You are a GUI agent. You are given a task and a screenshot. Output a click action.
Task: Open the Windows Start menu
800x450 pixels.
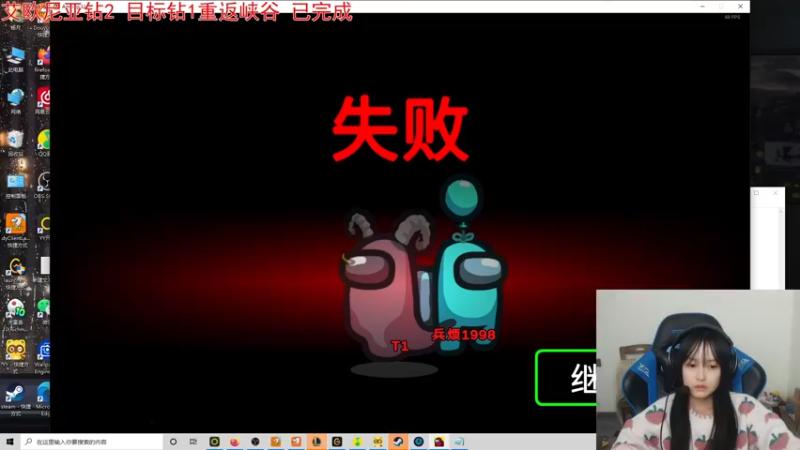[x=10, y=442]
